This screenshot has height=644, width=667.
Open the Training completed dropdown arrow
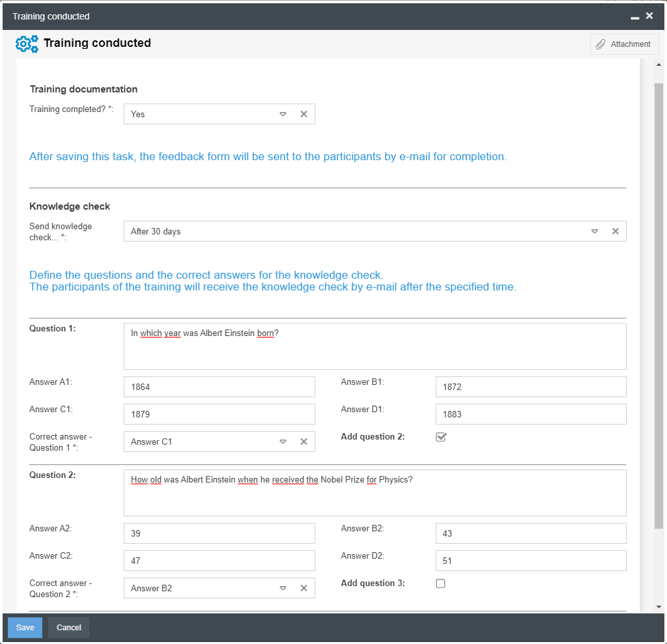pyautogui.click(x=283, y=114)
